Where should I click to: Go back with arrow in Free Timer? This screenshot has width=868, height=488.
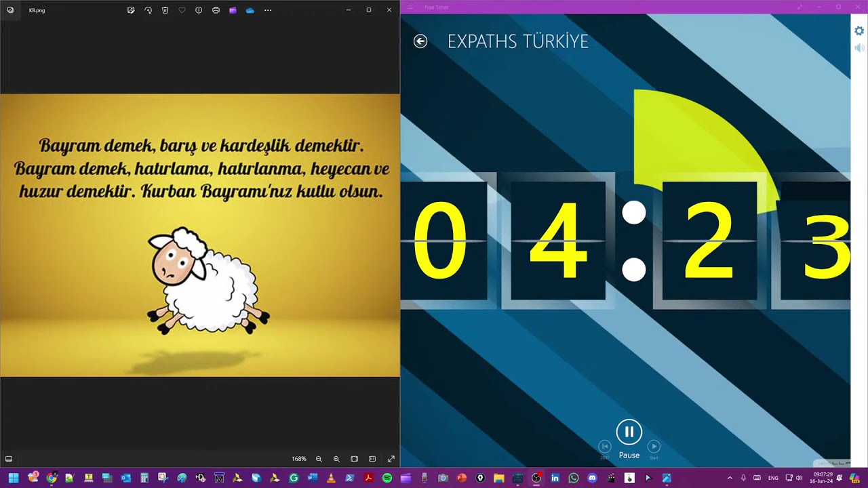tap(420, 41)
